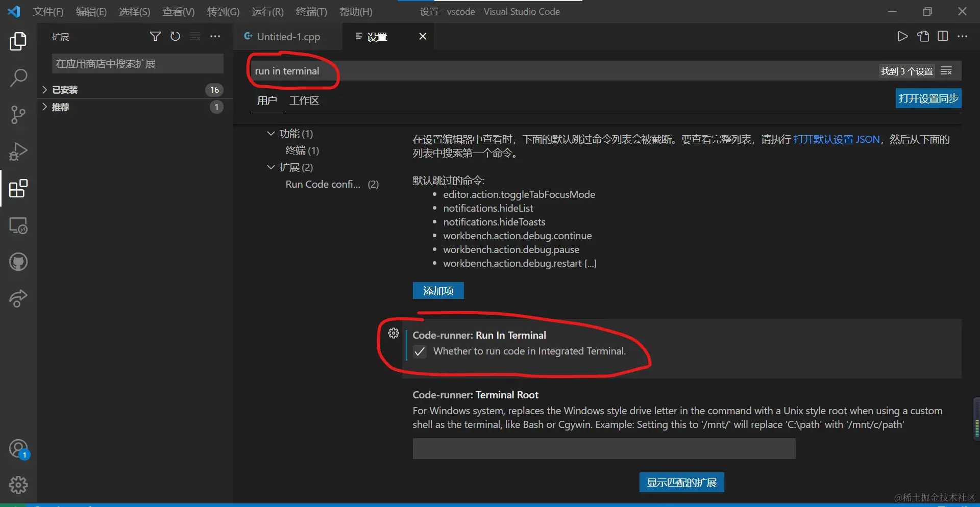This screenshot has width=980, height=507.
Task: Refresh the extensions list
Action: (175, 36)
